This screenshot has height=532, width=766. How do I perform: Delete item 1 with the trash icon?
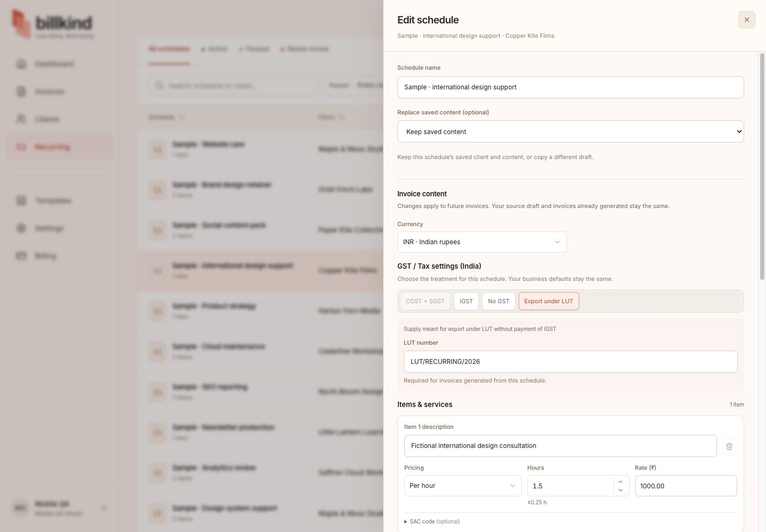pyautogui.click(x=729, y=446)
